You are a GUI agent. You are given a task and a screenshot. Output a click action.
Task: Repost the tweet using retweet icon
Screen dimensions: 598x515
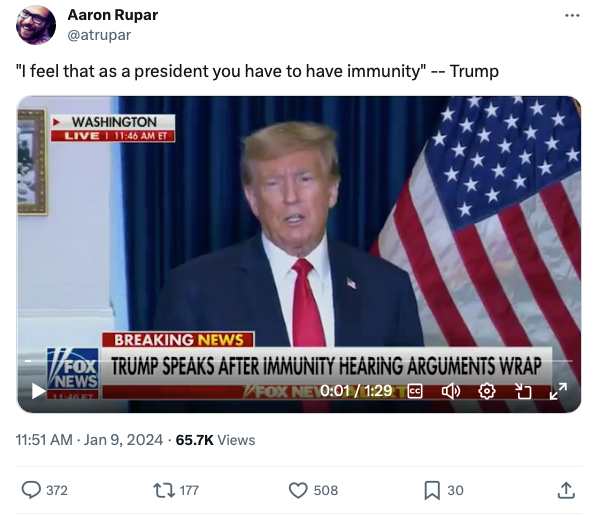[x=164, y=490]
